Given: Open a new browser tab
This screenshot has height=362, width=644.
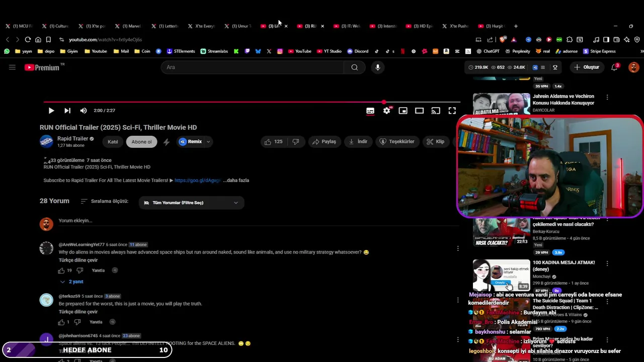Looking at the screenshot, I should point(516,26).
